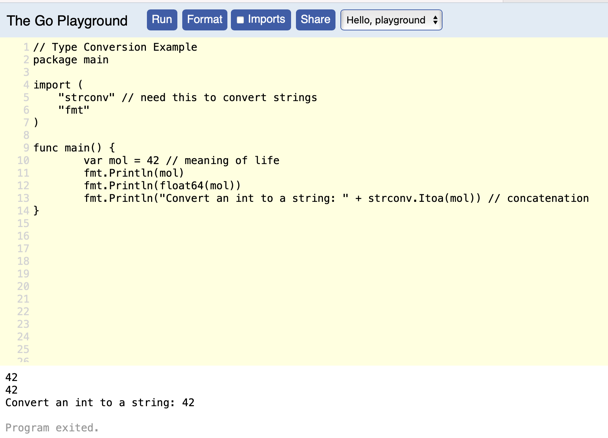Viewport: 608px width, 438px height.
Task: Place cursor on "func main() {" line
Action: tap(73, 148)
